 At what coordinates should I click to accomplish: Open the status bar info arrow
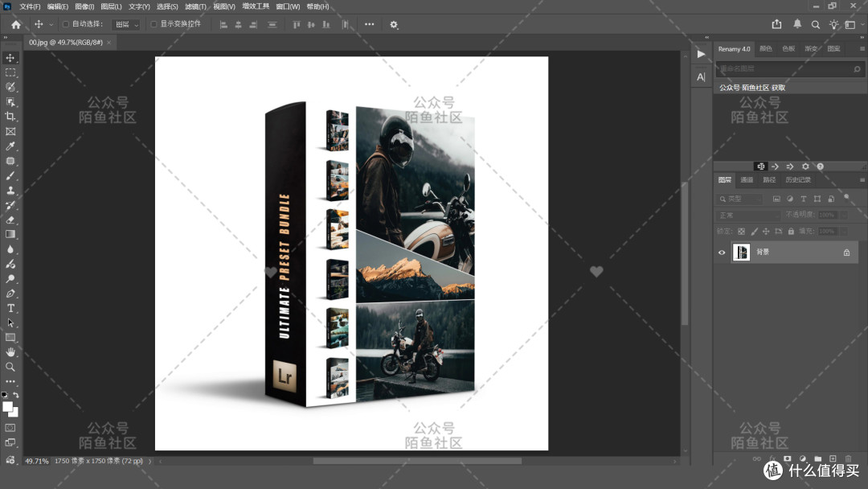click(149, 461)
